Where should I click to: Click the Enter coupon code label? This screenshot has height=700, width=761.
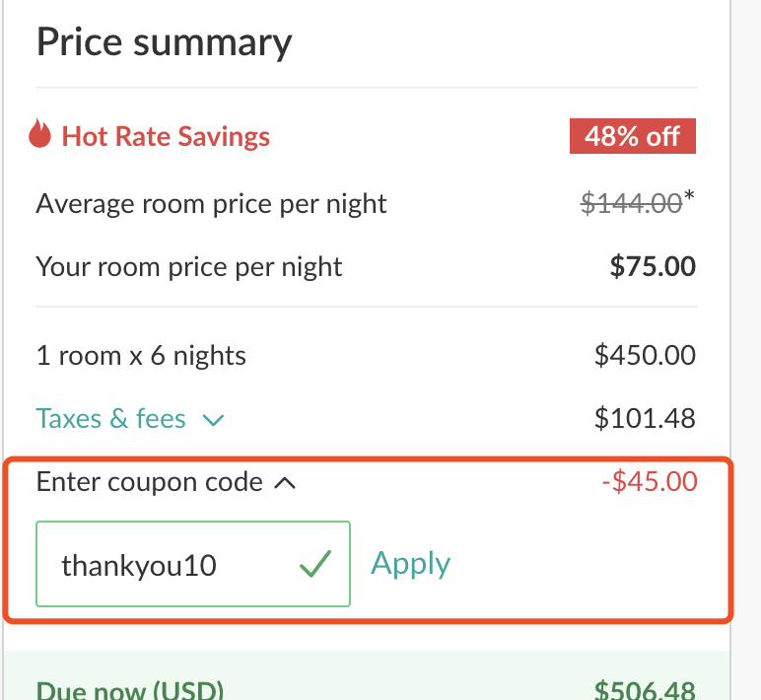tap(150, 482)
